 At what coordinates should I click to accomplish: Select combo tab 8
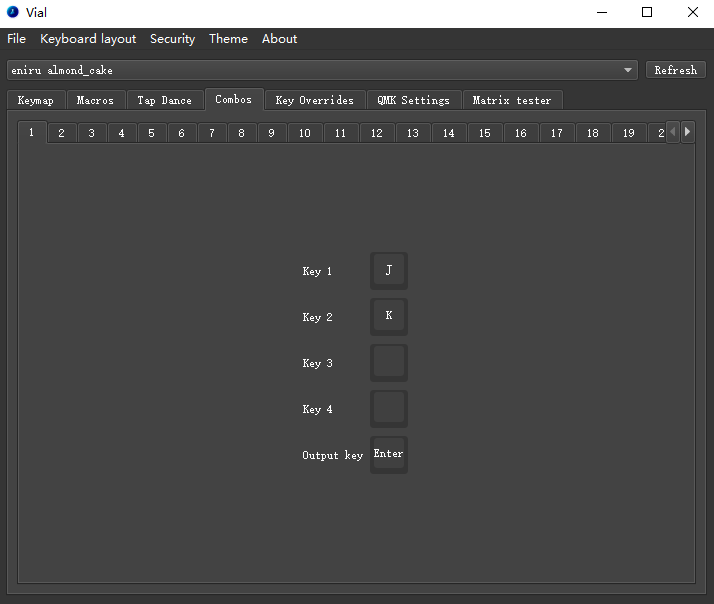[x=242, y=133]
